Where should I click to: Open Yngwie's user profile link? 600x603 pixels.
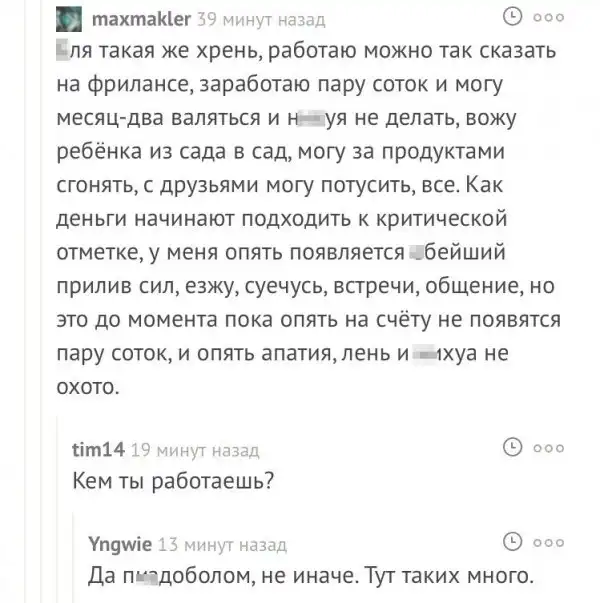point(120,543)
